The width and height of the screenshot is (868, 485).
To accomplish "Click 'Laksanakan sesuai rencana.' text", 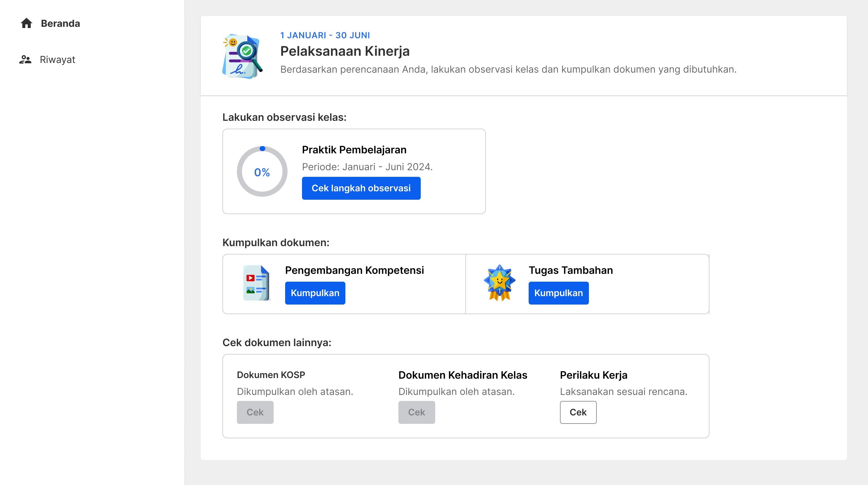I will pos(624,392).
